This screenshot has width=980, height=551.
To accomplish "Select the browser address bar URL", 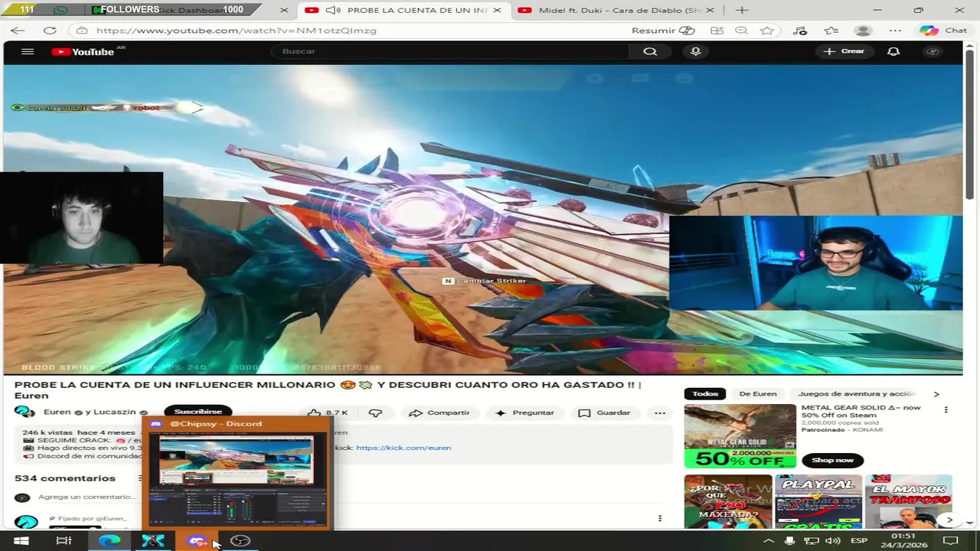I will coord(236,31).
